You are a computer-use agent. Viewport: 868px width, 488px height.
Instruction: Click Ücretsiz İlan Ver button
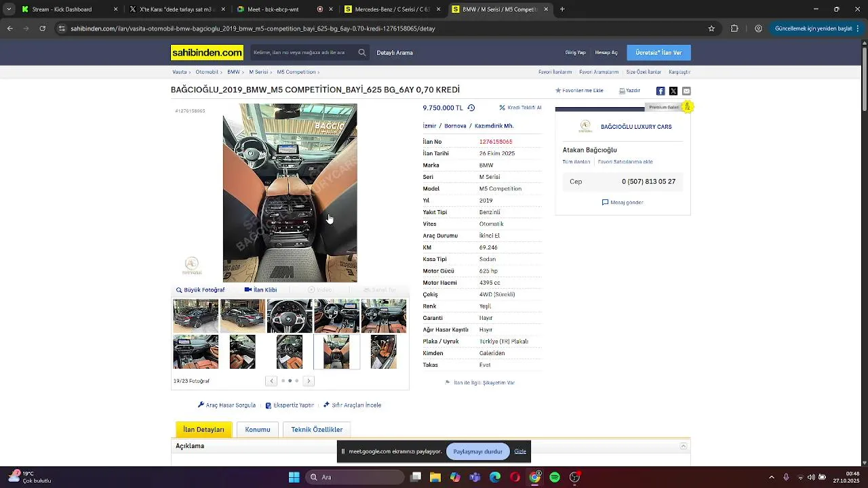pyautogui.click(x=658, y=53)
